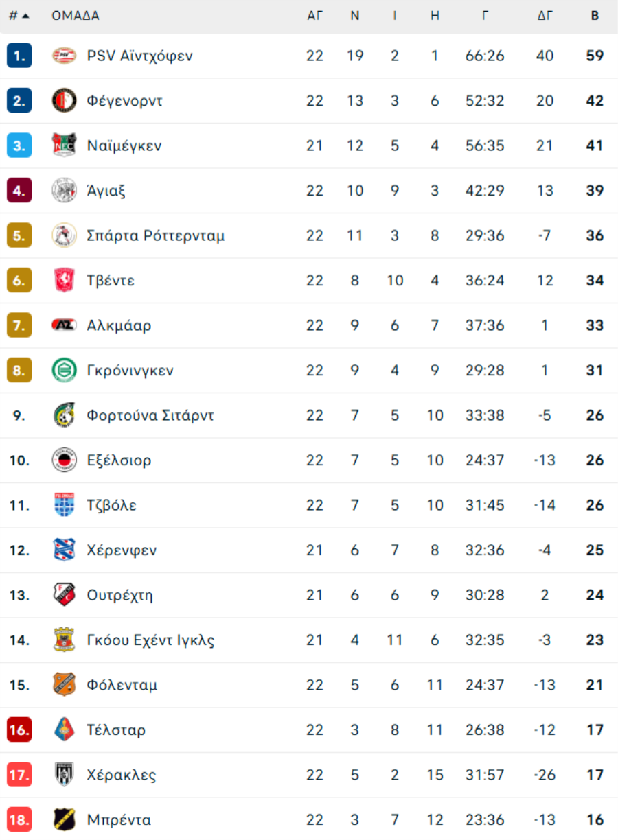Sort by goal difference ΔΓ header
The height and width of the screenshot is (840, 618).
tap(545, 16)
